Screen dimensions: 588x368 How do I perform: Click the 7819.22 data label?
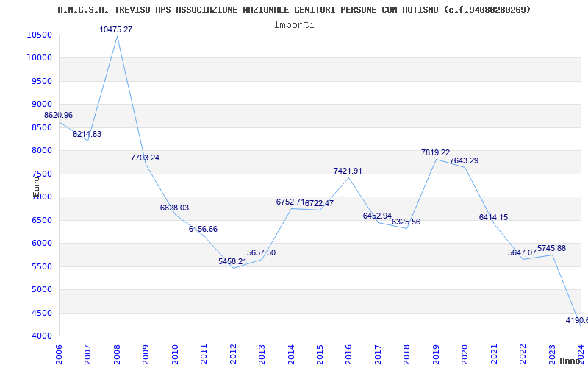click(x=435, y=153)
